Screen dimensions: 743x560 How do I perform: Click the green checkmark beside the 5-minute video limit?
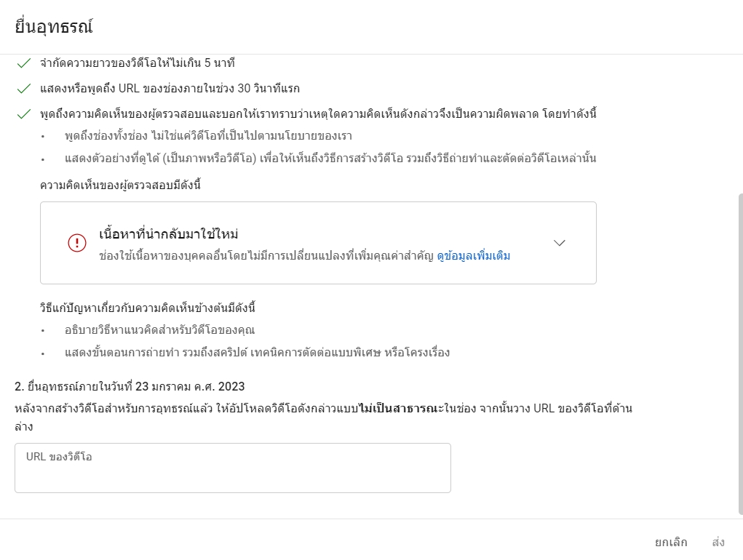coord(23,63)
